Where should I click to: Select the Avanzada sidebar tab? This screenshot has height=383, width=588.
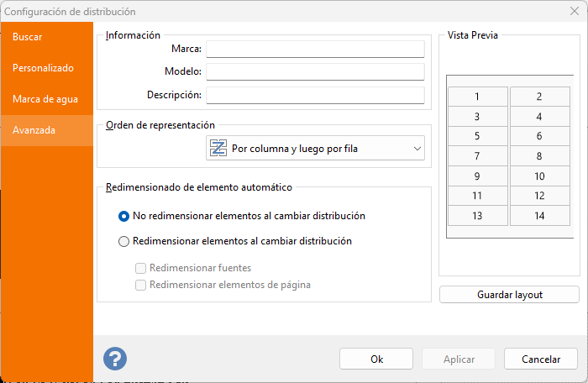coord(34,130)
